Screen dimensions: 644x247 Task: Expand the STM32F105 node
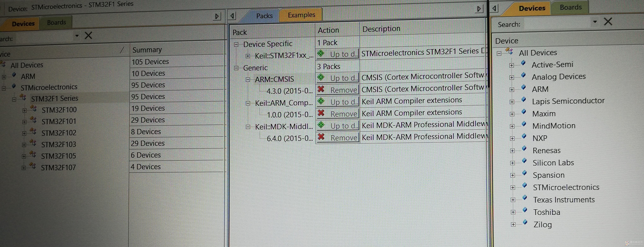coord(24,157)
